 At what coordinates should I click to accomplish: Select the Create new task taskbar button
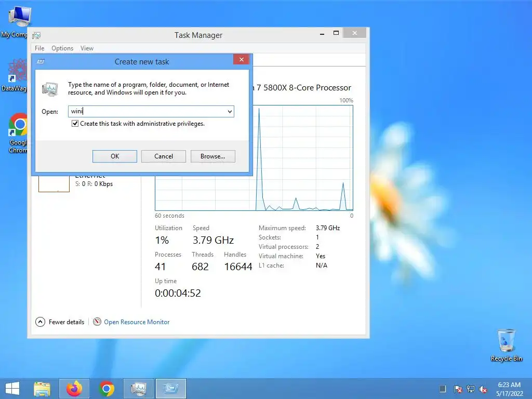(170, 389)
